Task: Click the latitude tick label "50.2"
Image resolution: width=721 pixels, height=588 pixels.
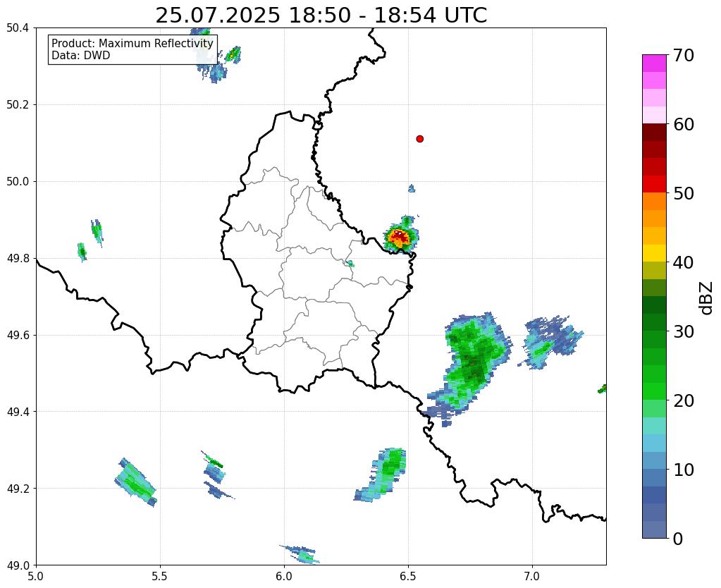Action: (18, 105)
